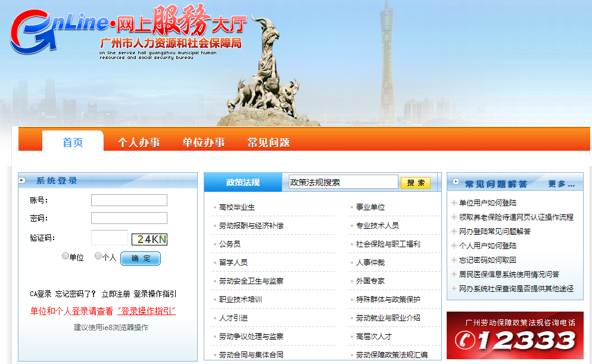The height and width of the screenshot is (364, 592).
Task: Click the captcha image 24KN
Action: point(149,239)
